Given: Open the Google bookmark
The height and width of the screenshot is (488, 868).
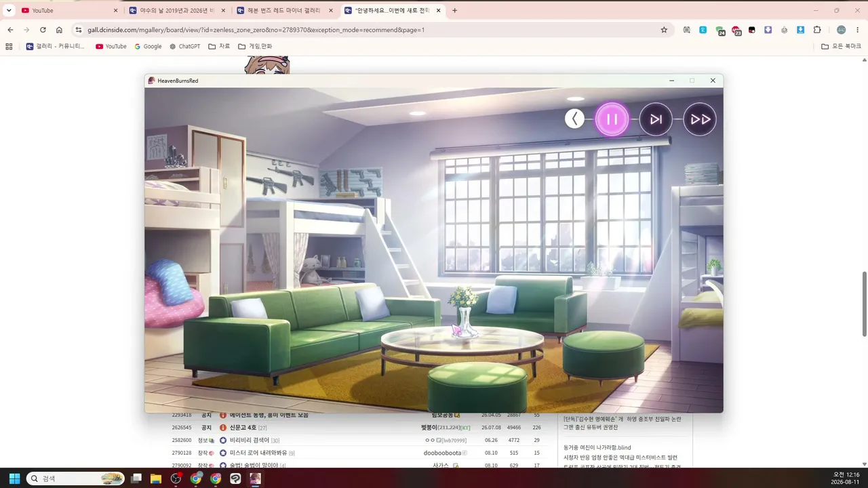Looking at the screenshot, I should pos(148,46).
